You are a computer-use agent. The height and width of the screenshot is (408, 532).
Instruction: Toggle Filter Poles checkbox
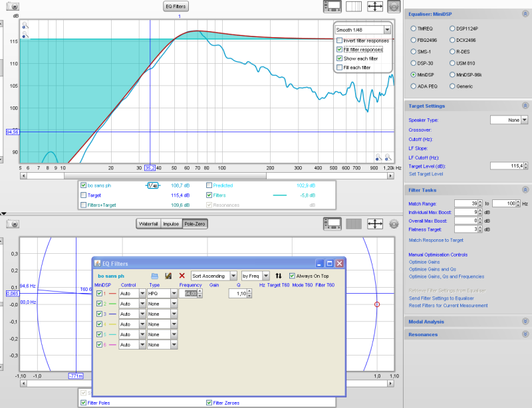84,403
